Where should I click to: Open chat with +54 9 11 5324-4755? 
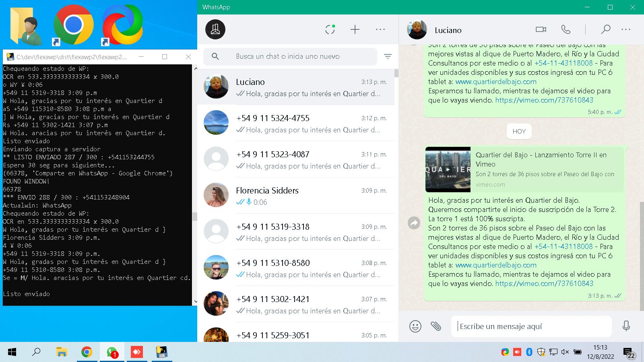coord(296,123)
